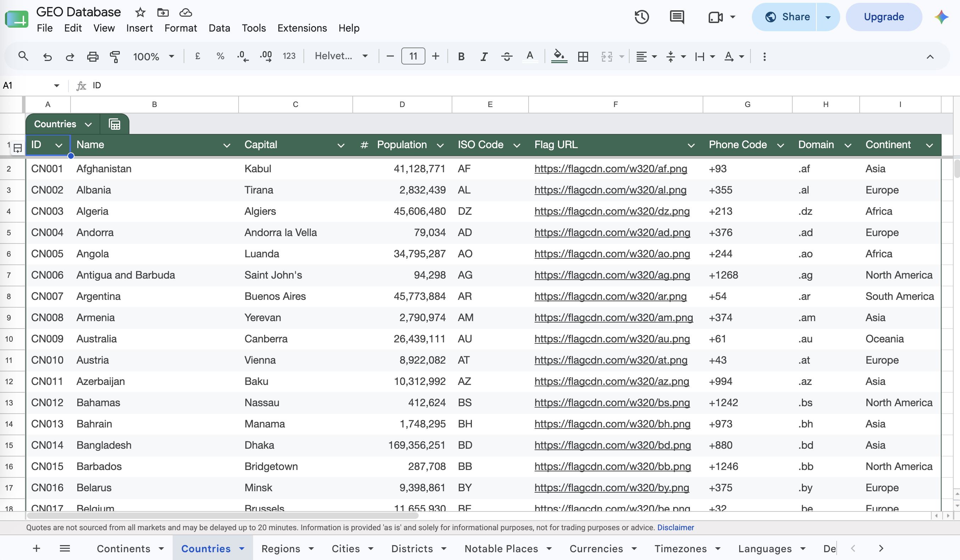Open the borders tool
The image size is (960, 560).
(x=583, y=56)
